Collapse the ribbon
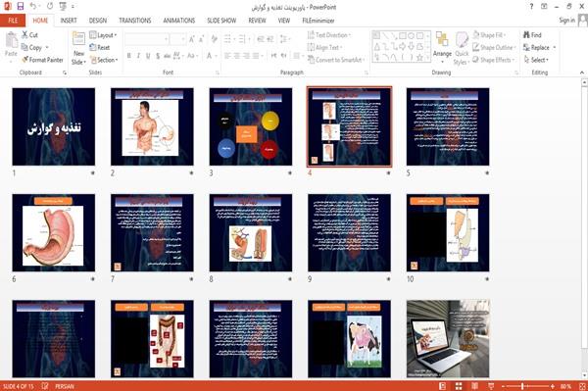 click(582, 73)
